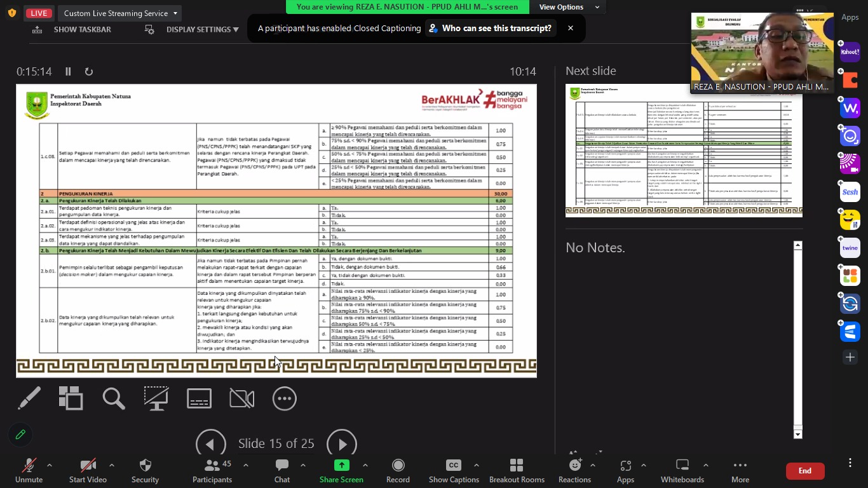The height and width of the screenshot is (488, 868).
Task: Open View Options dropdown
Action: click(x=569, y=7)
